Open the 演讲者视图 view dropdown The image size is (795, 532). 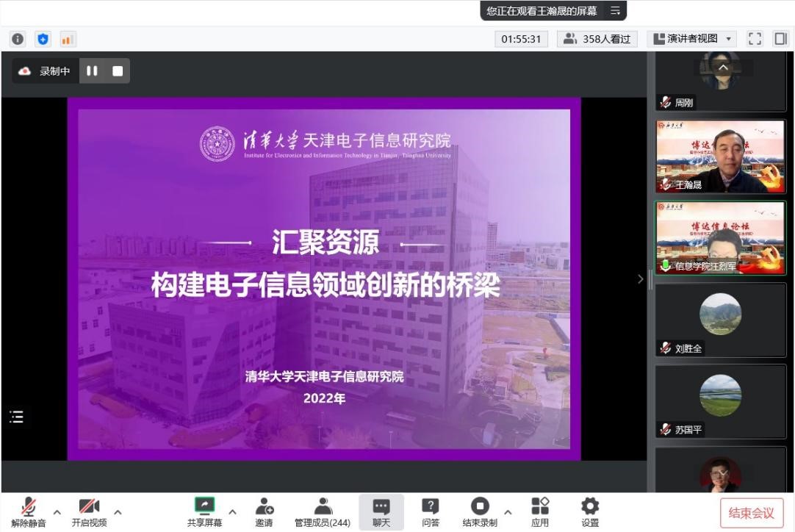click(692, 39)
